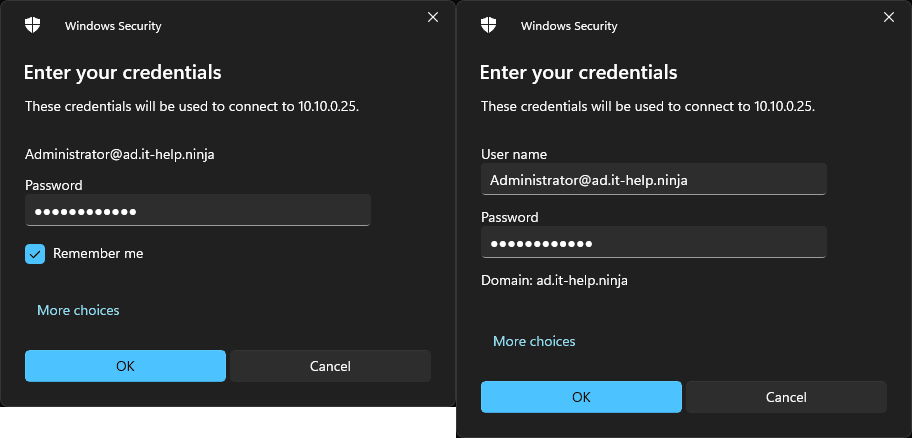Screen dimensions: 912x438
Task: Click More choices in left dialog
Action: pos(78,310)
